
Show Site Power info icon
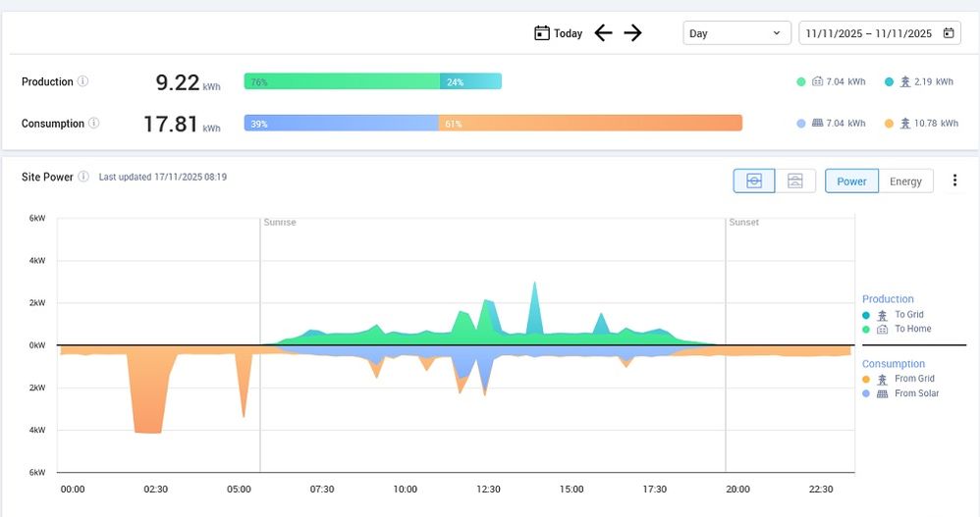(83, 177)
